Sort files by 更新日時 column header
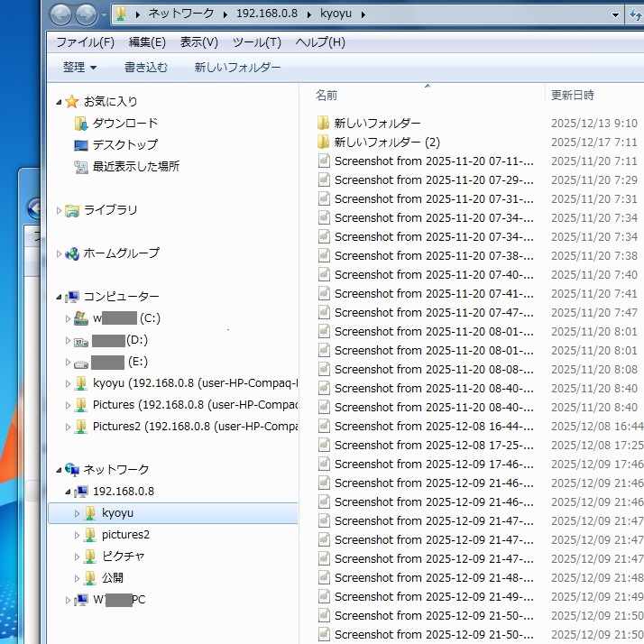This screenshot has height=644, width=644. coord(573,95)
